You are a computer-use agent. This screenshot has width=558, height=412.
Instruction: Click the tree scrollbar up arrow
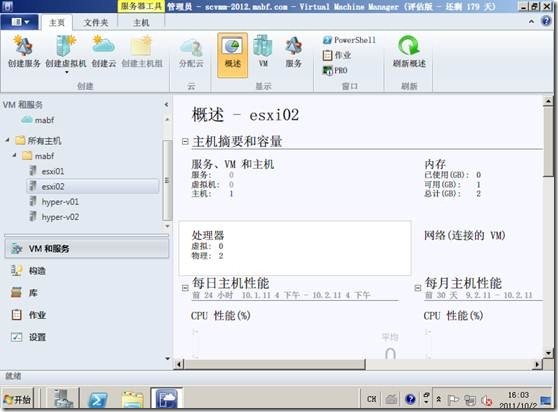pyautogui.click(x=167, y=120)
